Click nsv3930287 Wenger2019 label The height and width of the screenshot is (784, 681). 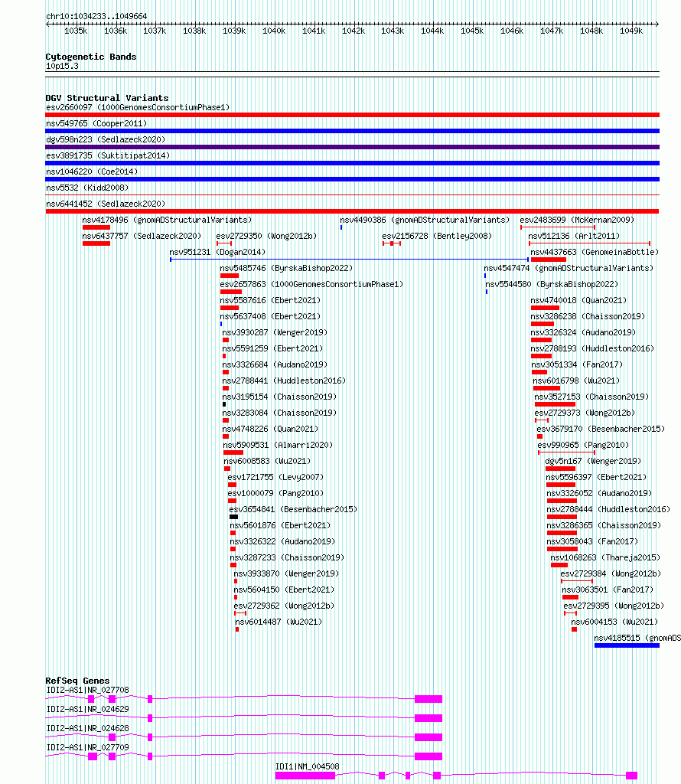click(275, 332)
